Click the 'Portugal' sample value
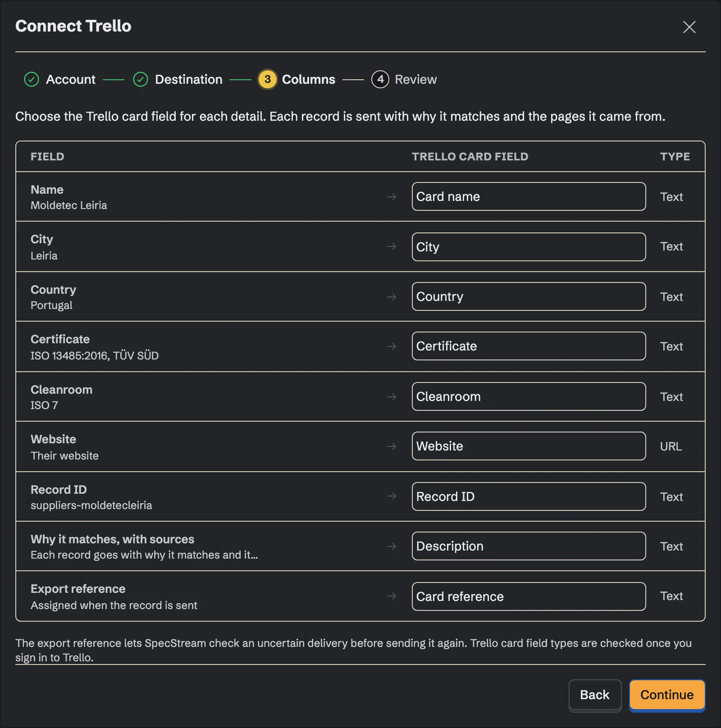This screenshot has width=721, height=728. tap(51, 305)
